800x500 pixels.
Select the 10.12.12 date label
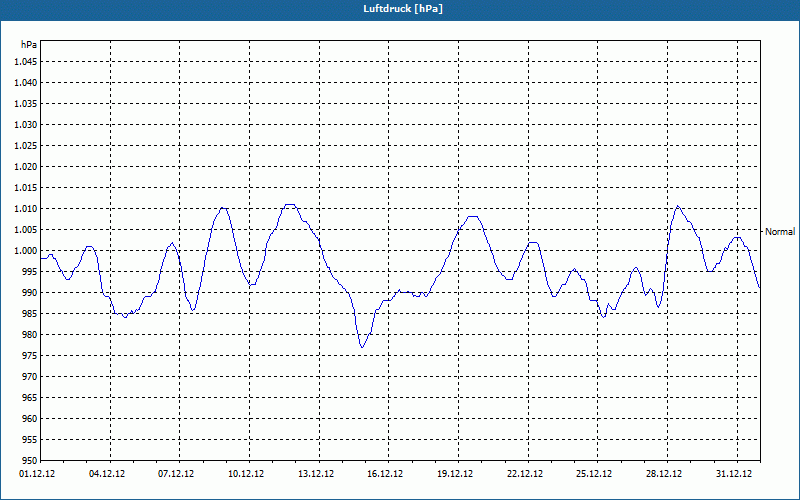pyautogui.click(x=246, y=474)
